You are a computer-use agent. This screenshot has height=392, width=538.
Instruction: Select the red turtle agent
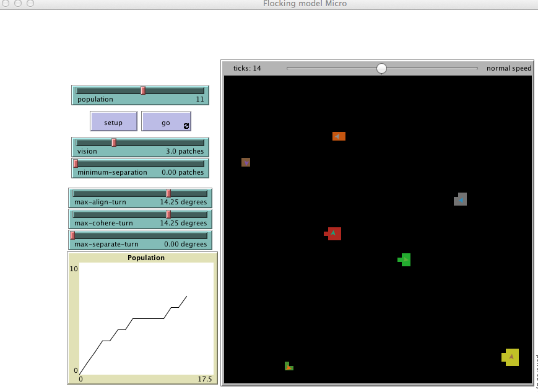click(x=334, y=233)
